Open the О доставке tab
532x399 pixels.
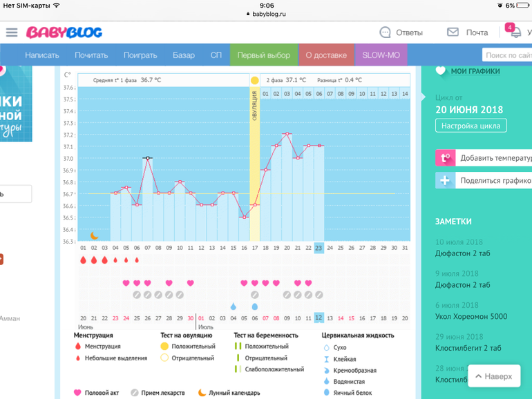click(326, 55)
